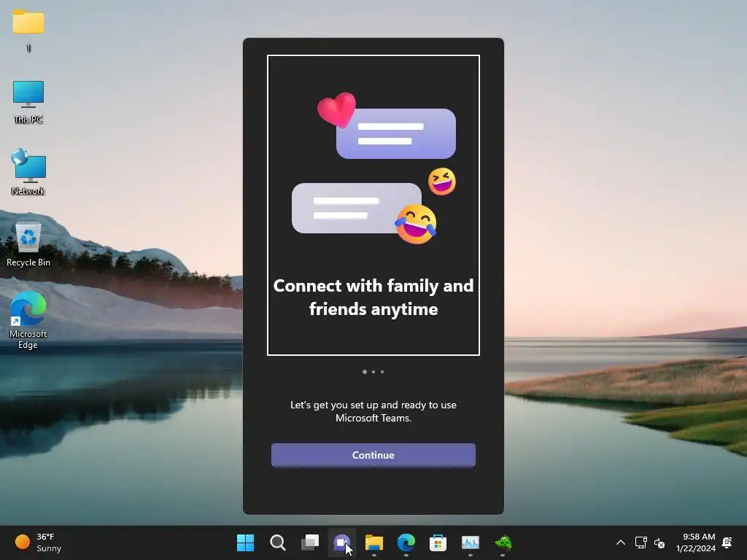Select Microsoft Edge desktop shortcut
The image size is (747, 560).
click(x=28, y=321)
